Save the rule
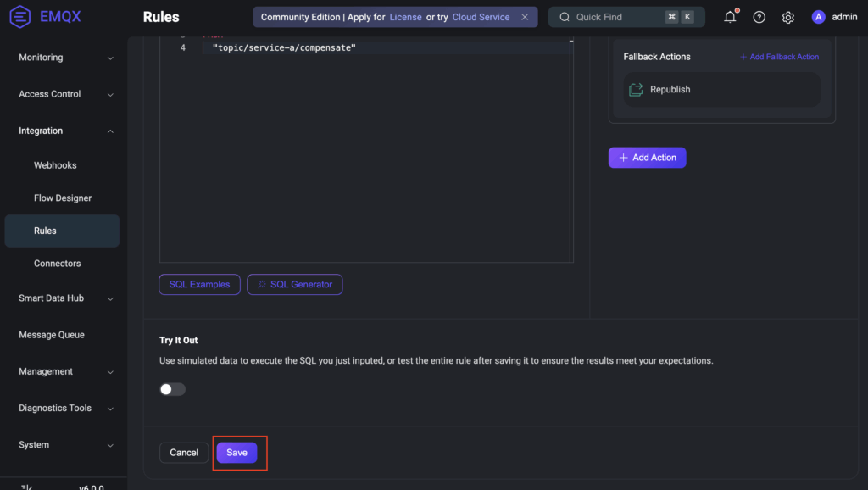The height and width of the screenshot is (490, 868). tap(236, 453)
